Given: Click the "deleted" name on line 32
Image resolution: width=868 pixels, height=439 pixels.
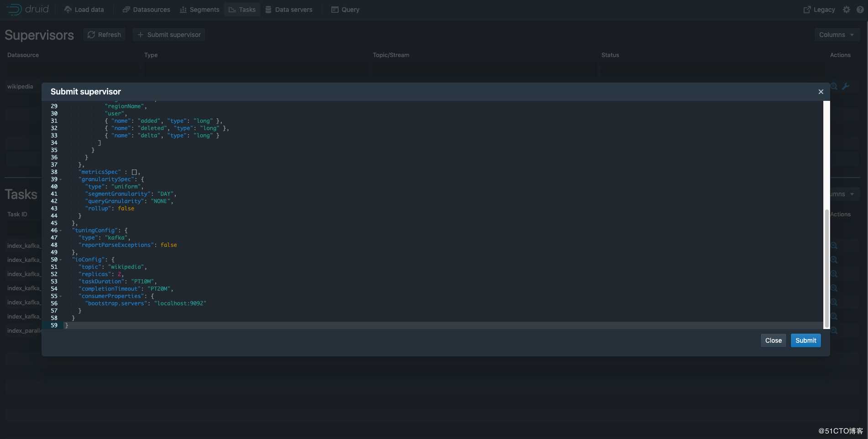Looking at the screenshot, I should pyautogui.click(x=152, y=128).
